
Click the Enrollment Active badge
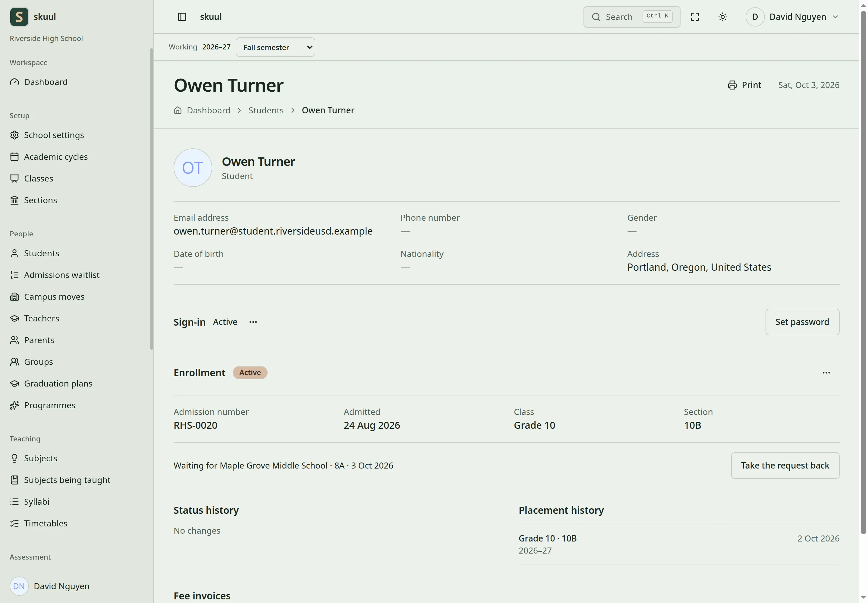click(x=250, y=373)
